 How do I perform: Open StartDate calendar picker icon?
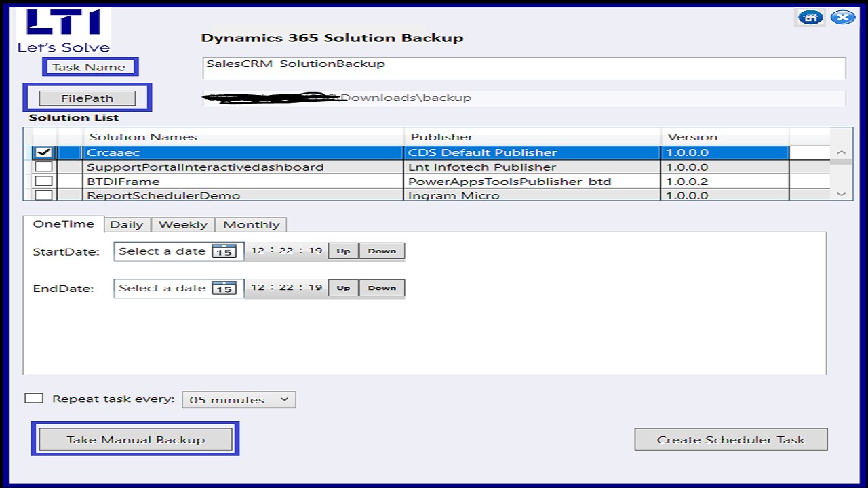224,251
